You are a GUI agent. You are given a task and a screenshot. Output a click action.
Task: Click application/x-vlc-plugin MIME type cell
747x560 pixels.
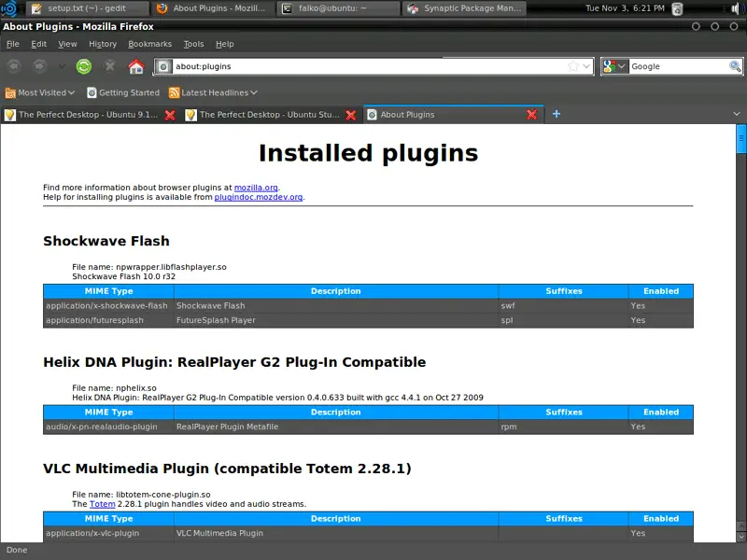[108, 533]
